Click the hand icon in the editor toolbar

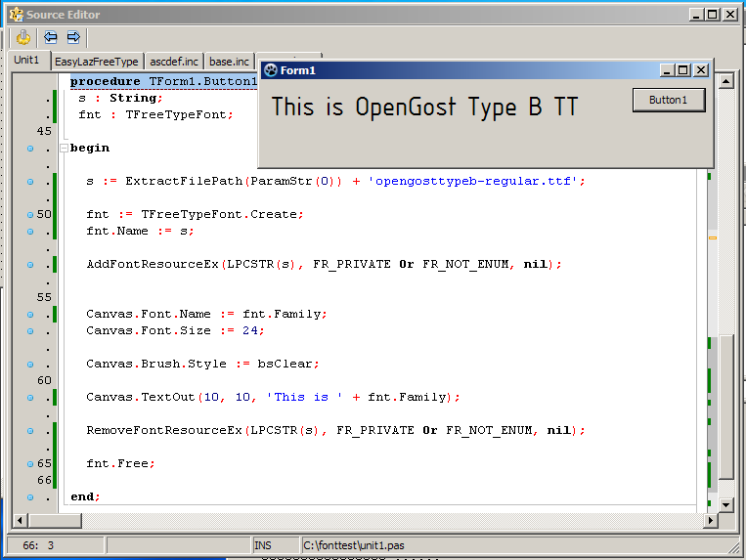tap(23, 38)
